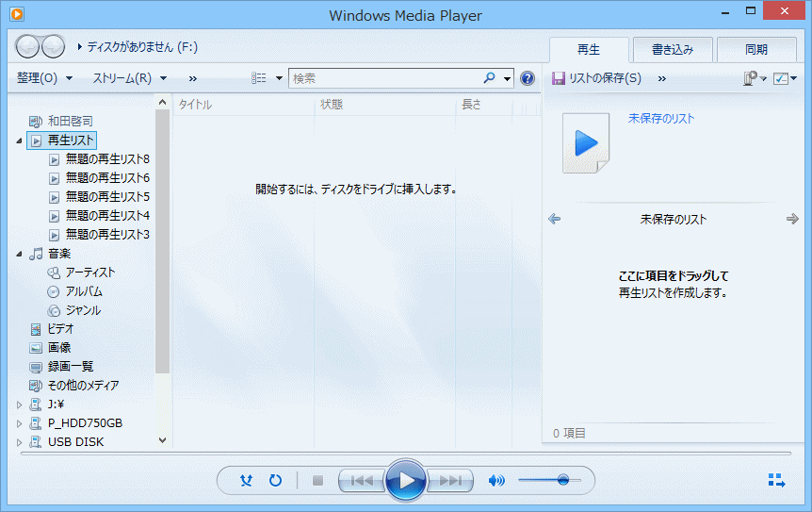Open playlist 無題の再生リスト3
Image resolution: width=812 pixels, height=512 pixels.
(x=100, y=235)
